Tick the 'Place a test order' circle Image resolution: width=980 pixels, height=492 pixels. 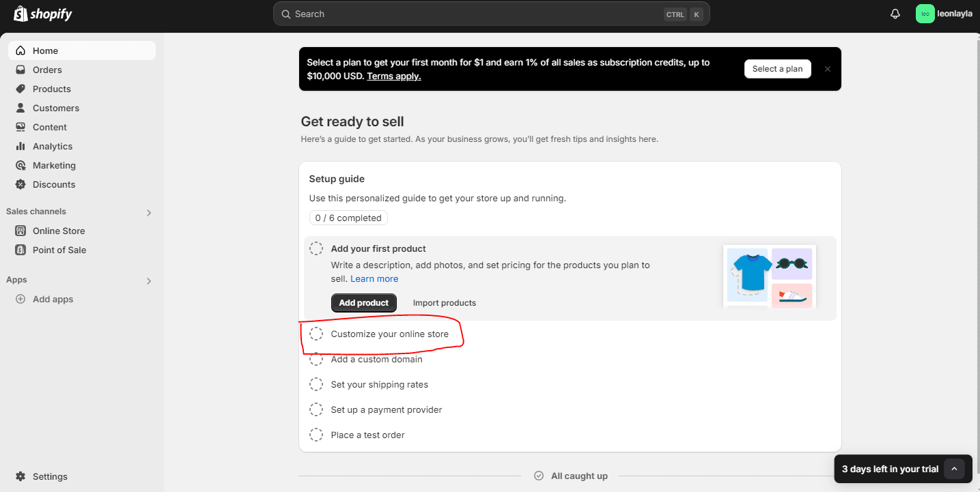[x=316, y=435]
